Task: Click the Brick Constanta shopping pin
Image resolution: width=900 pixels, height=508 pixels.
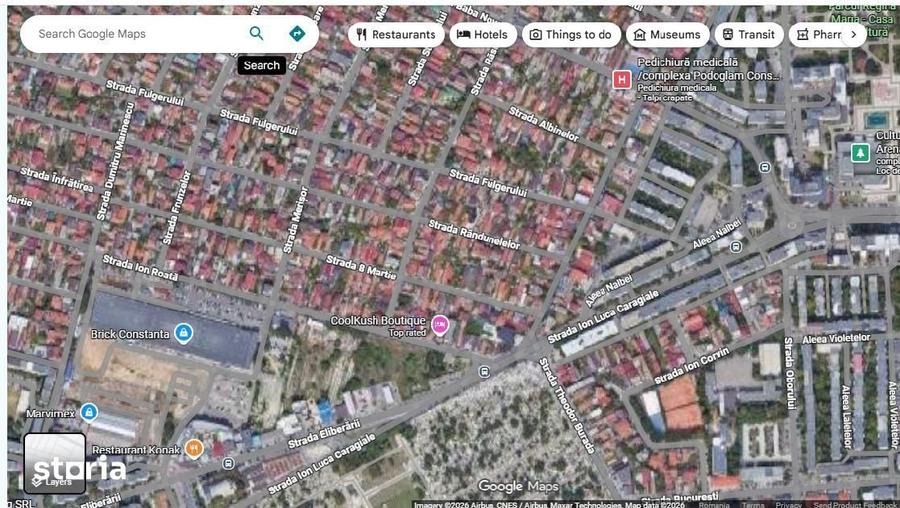Action: [x=183, y=333]
